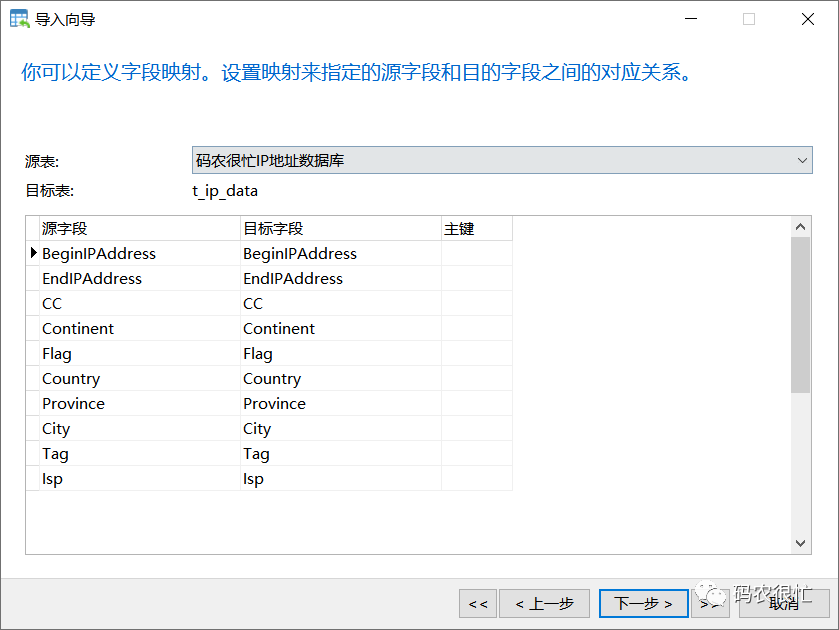Click scrollbar down arrow in field list
Screen dimensions: 839x630
800,543
